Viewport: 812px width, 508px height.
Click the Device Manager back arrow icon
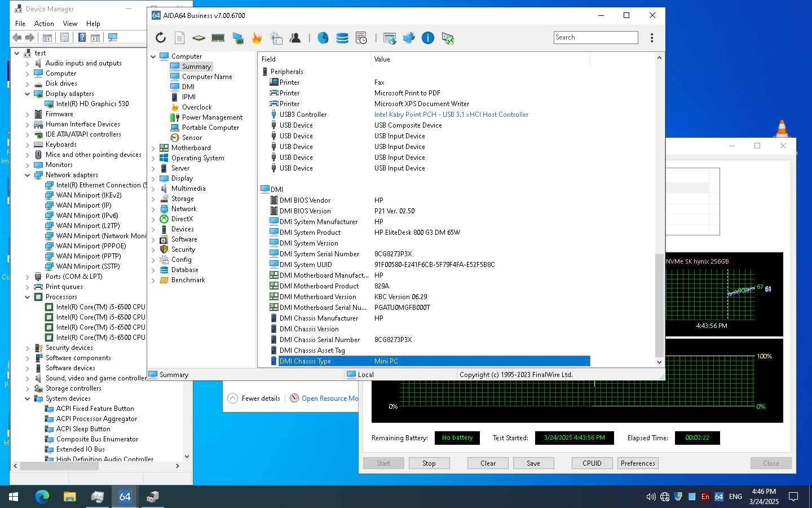(17, 37)
